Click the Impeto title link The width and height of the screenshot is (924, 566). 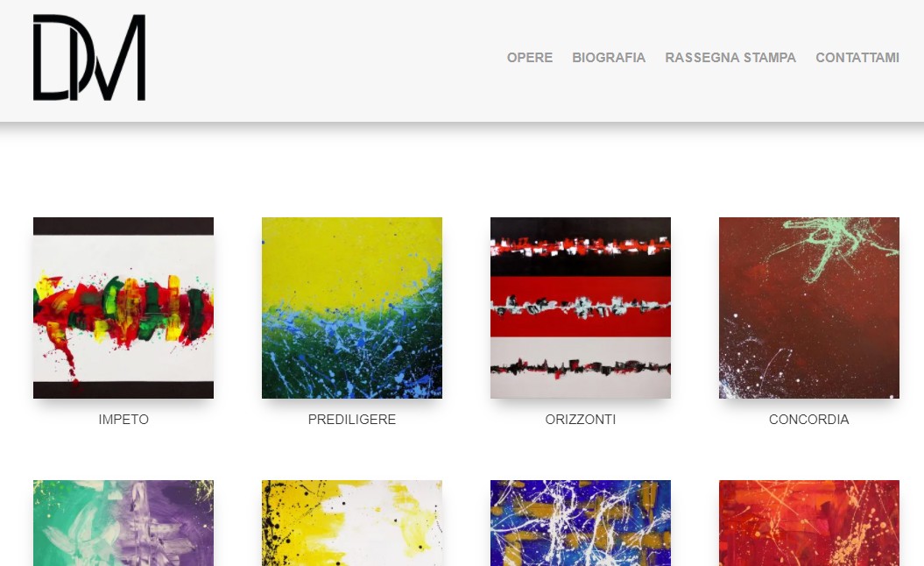[123, 419]
